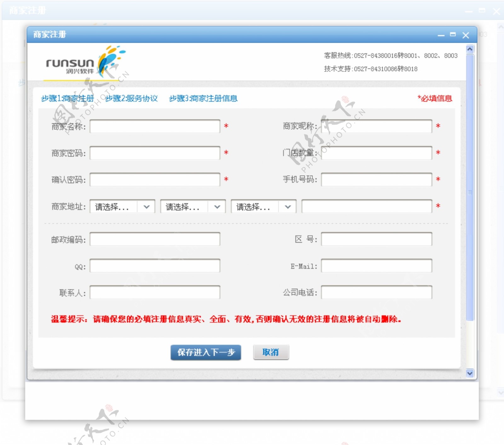This screenshot has width=504, height=445.
Task: Focus the 商家密码 input field
Action: tap(155, 153)
